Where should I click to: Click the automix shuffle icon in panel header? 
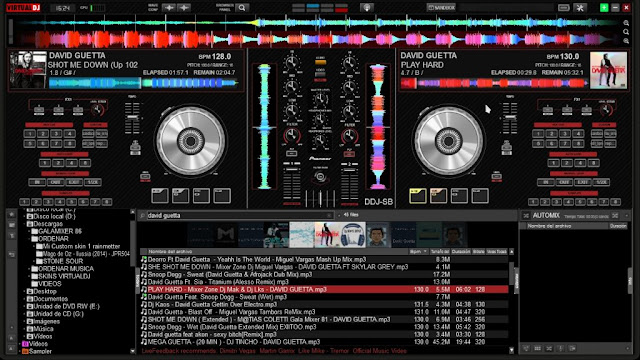tap(526, 216)
